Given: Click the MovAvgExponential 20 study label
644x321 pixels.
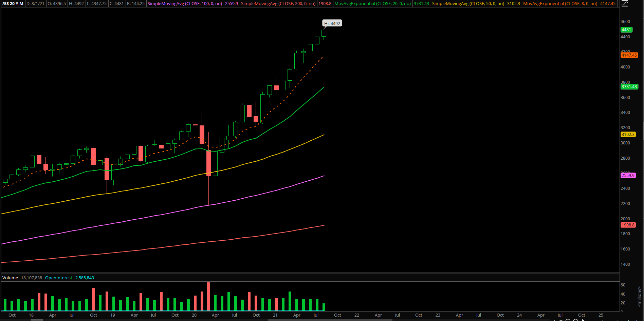Looking at the screenshot, I should 372,4.
